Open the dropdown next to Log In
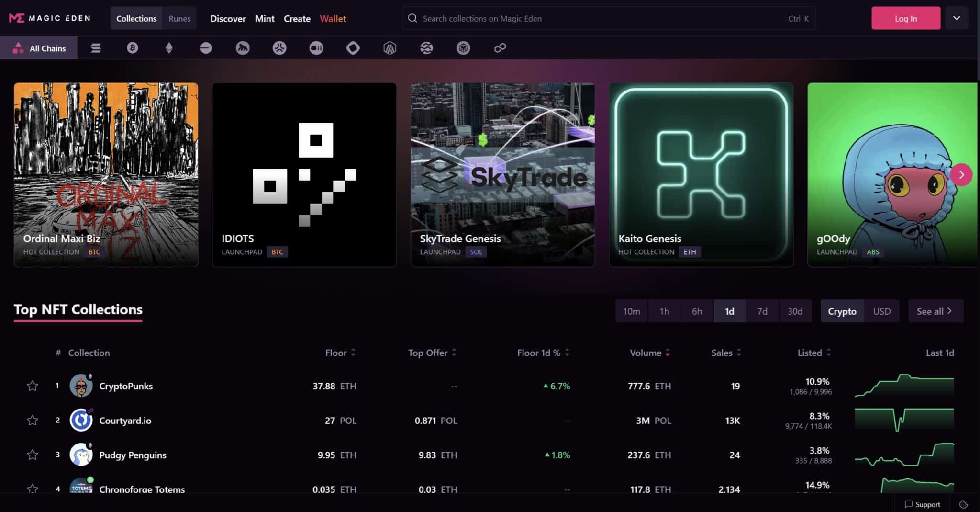Viewport: 980px width, 512px height. click(x=957, y=18)
